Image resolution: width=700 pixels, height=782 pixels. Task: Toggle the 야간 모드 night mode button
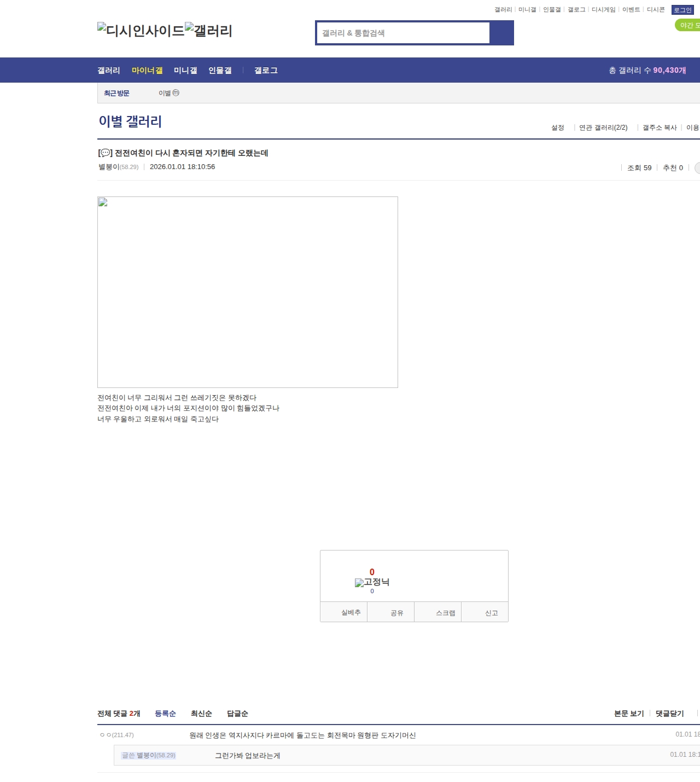point(688,25)
